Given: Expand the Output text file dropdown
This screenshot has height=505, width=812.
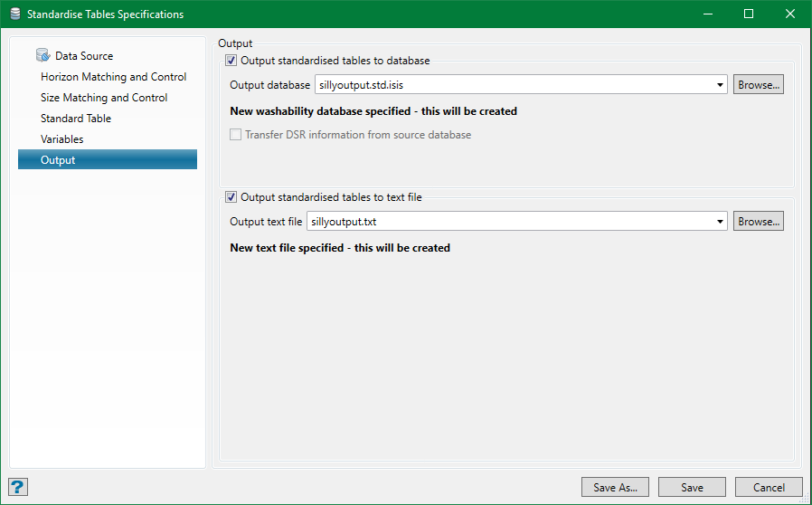Looking at the screenshot, I should [x=720, y=222].
